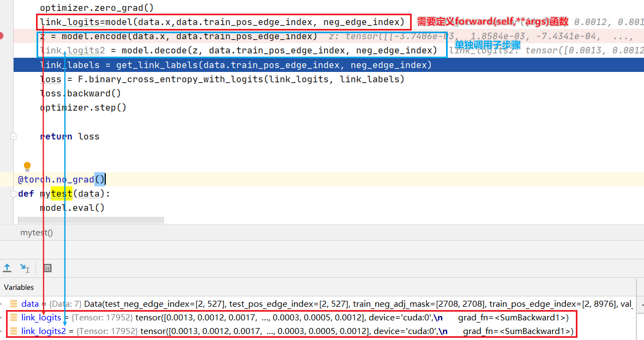Viewport: 644px width, 340px height.
Task: Click the highlighted link_labels execution line
Action: click(x=234, y=65)
